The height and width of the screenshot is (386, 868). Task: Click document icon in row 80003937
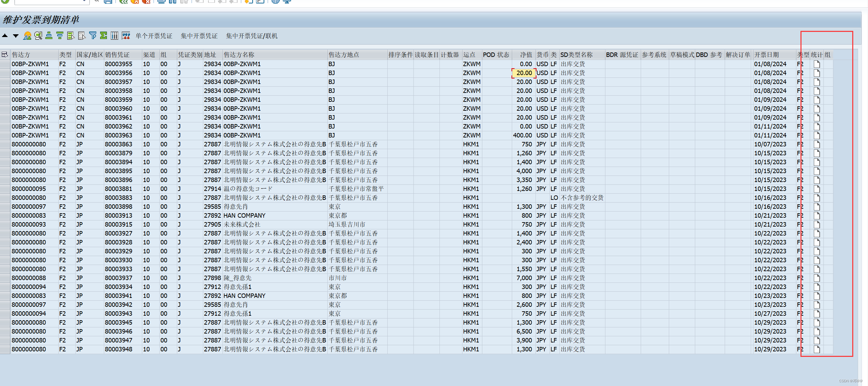(x=817, y=278)
